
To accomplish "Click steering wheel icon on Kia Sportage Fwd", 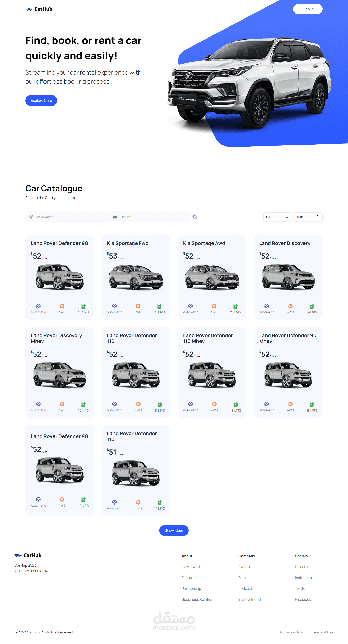I will click(114, 306).
